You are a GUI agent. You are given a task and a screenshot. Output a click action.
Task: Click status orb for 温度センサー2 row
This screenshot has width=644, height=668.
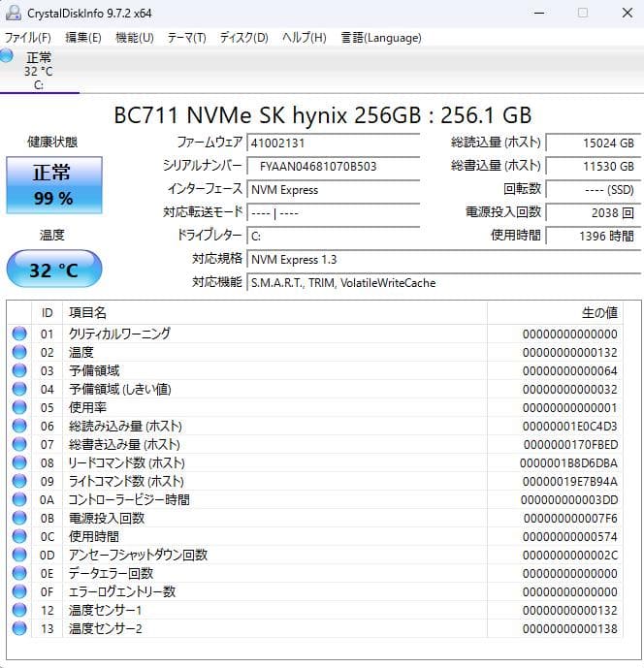[19, 628]
